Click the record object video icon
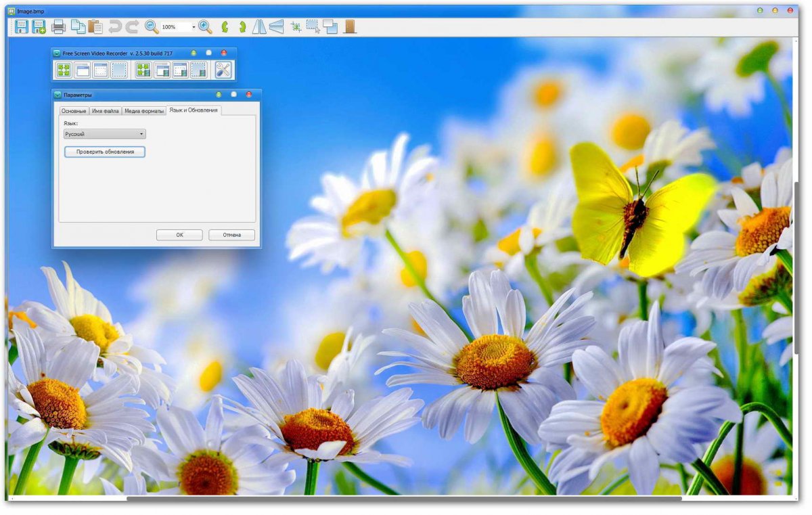Image resolution: width=812 pixels, height=515 pixels. pos(180,70)
